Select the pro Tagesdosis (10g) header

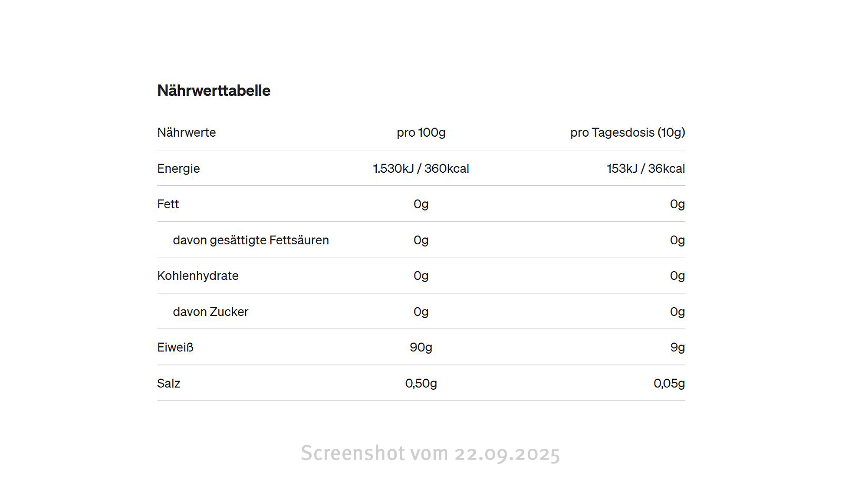pos(627,132)
